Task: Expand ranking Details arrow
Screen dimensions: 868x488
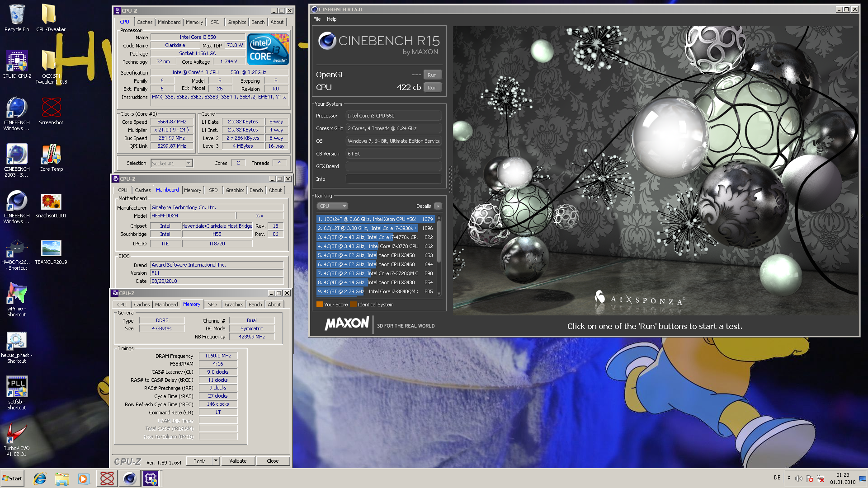Action: tap(438, 206)
